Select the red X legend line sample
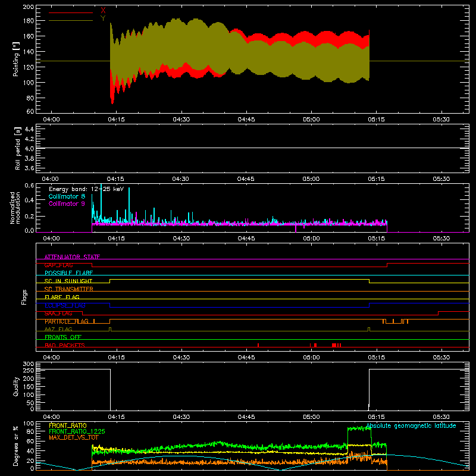Image resolution: width=476 pixels, height=476 pixels. pos(71,12)
